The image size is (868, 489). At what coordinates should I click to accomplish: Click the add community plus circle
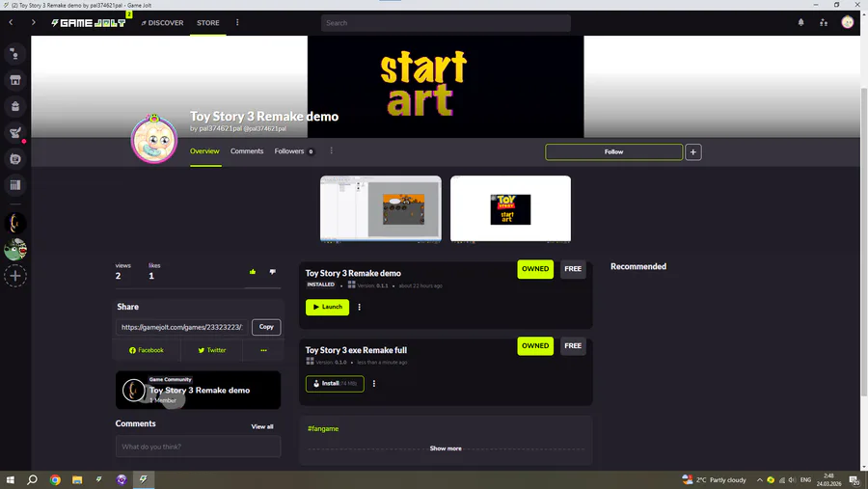click(x=14, y=276)
